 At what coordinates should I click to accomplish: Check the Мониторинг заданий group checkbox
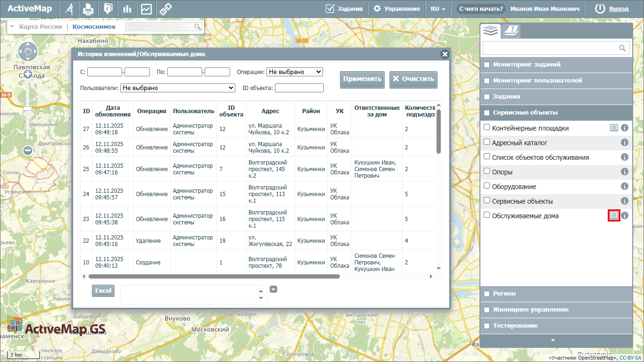[x=487, y=65]
